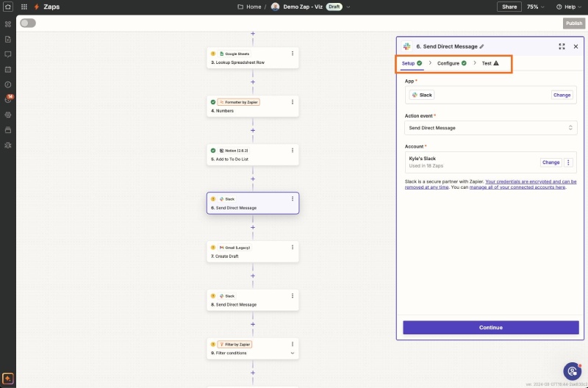Viewport: 588px width, 388px height.
Task: Open menu for step 8 Send Direct Message
Action: [x=293, y=296]
